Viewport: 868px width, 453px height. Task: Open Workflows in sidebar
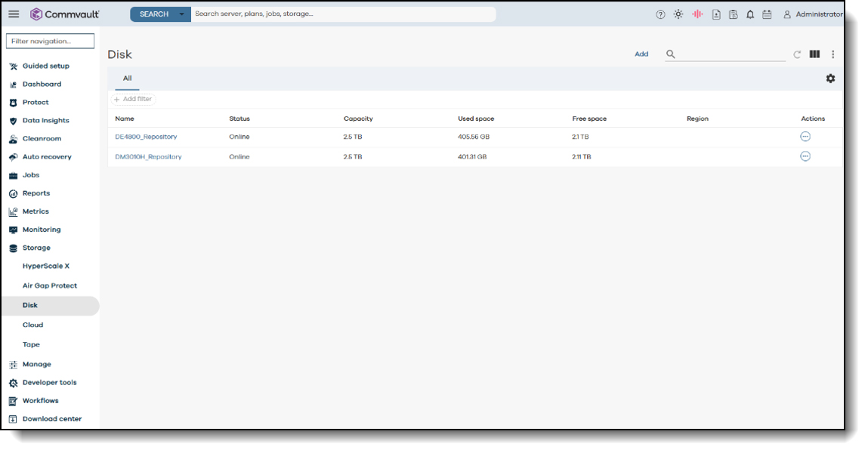40,401
